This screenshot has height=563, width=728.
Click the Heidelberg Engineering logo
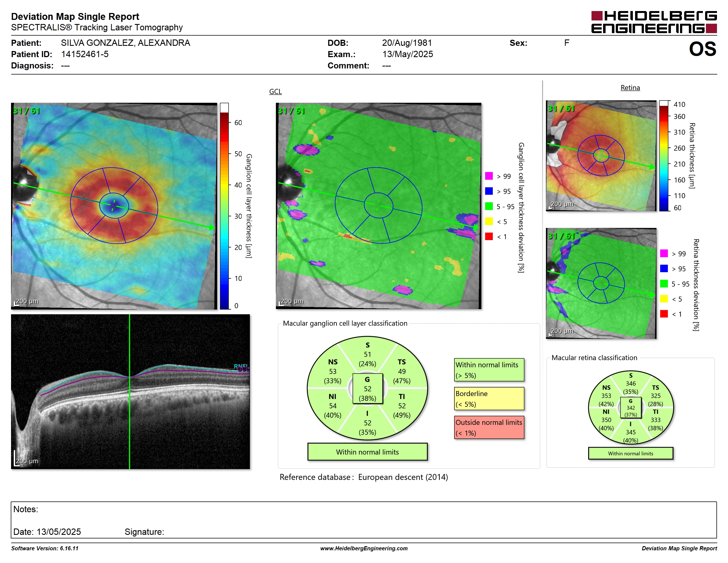[654, 22]
